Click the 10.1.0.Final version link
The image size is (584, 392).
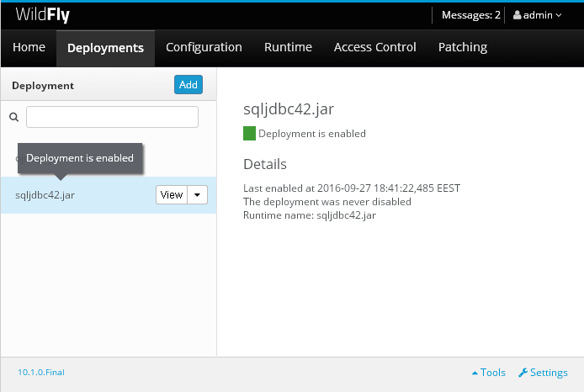(41, 373)
